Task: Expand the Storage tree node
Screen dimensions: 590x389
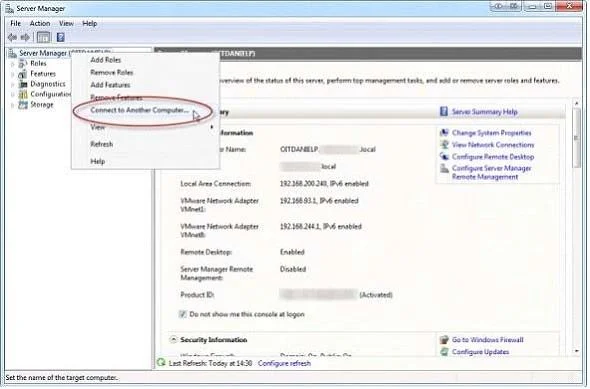Action: coord(12,105)
